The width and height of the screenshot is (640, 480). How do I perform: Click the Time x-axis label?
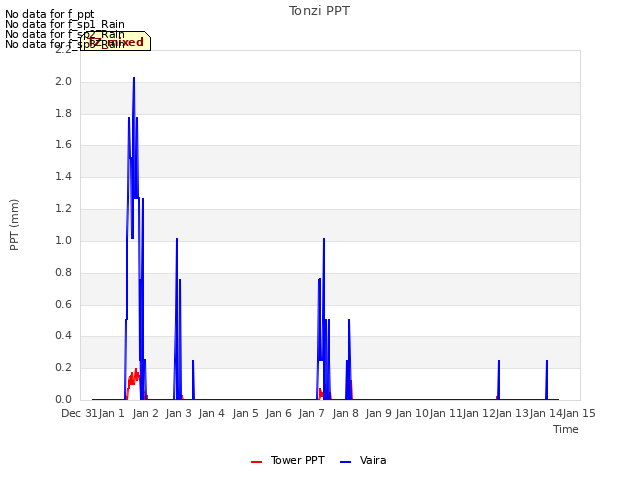pos(566,429)
